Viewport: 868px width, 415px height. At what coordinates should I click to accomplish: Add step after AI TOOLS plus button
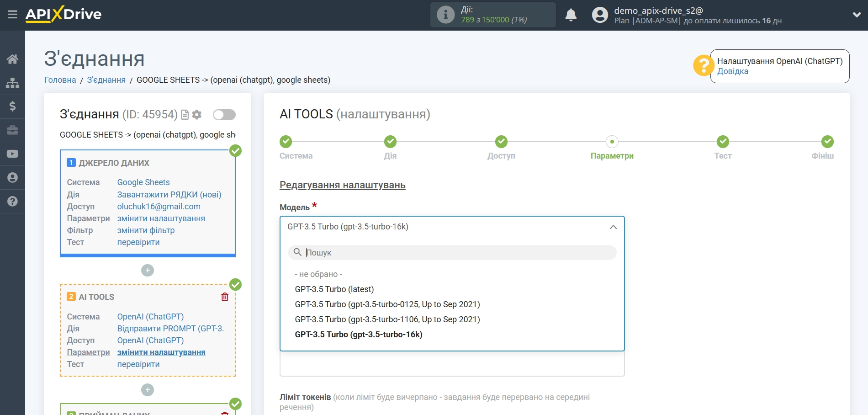(148, 390)
